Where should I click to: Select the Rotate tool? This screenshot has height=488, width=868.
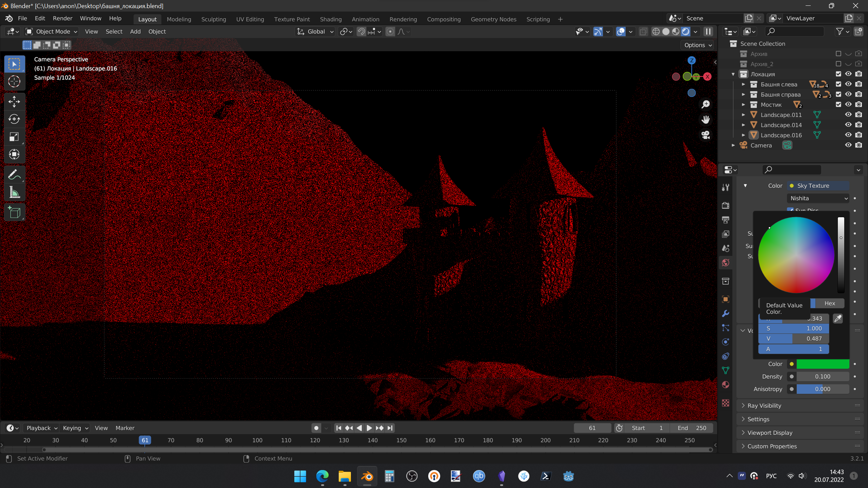(14, 119)
